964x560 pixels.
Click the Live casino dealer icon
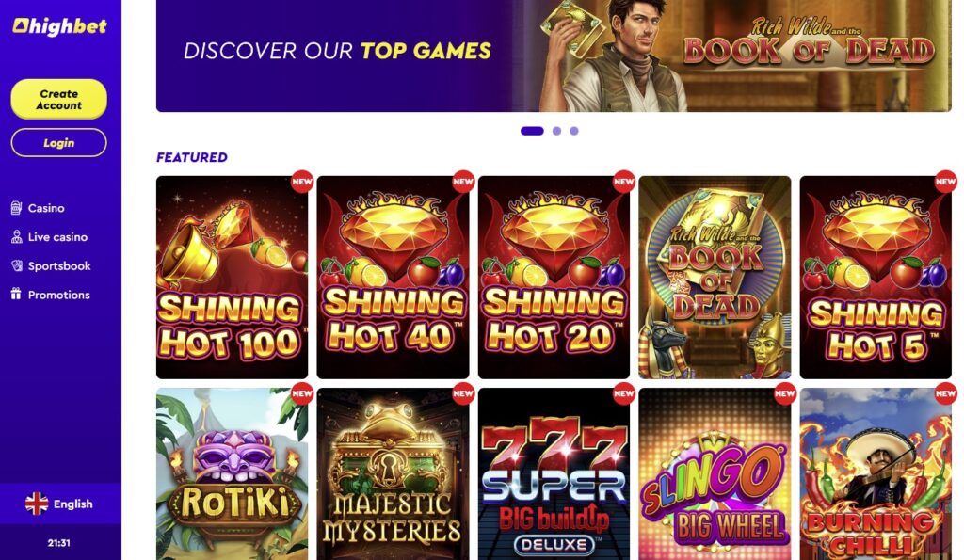pos(17,237)
